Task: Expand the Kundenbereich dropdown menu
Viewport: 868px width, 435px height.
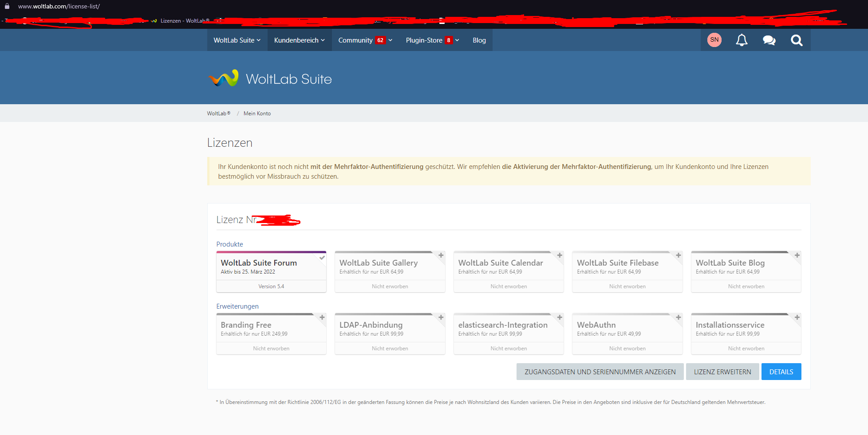Action: click(300, 40)
